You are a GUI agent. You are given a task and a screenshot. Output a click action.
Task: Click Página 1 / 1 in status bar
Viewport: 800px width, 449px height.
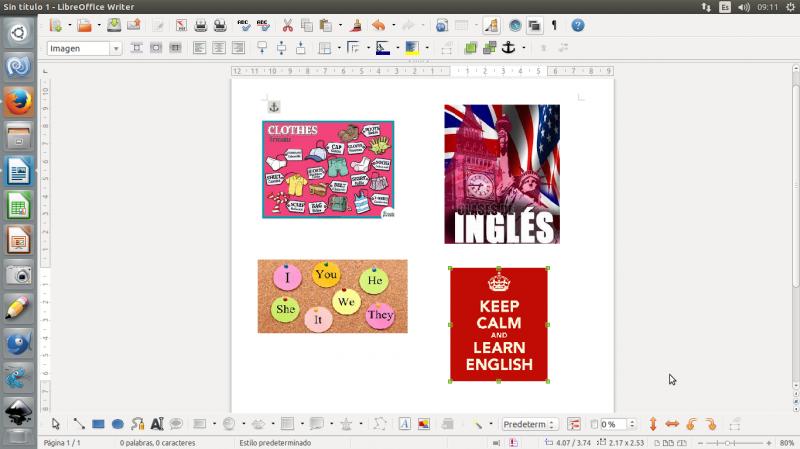(x=62, y=443)
